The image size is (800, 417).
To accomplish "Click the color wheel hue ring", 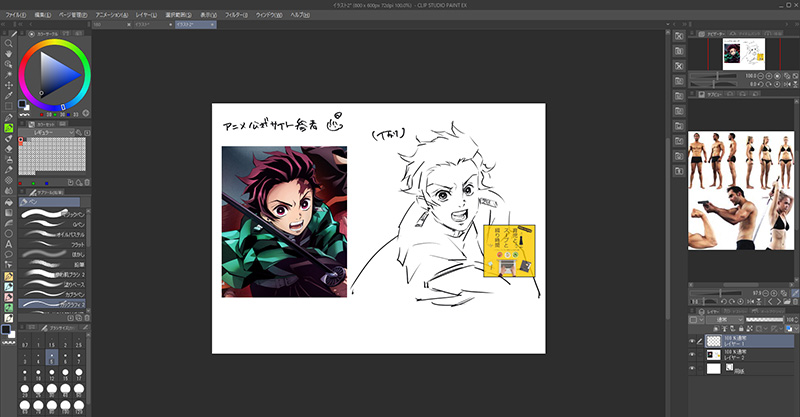I will 55,42.
